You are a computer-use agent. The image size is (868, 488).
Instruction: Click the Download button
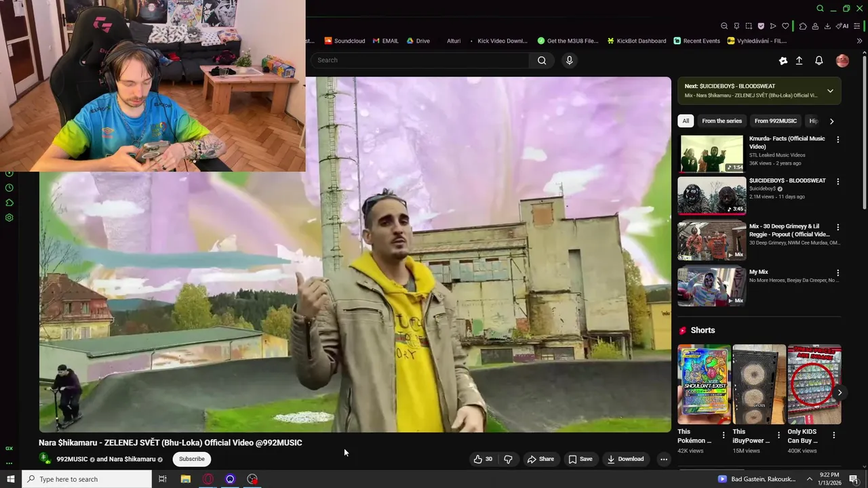pyautogui.click(x=625, y=459)
